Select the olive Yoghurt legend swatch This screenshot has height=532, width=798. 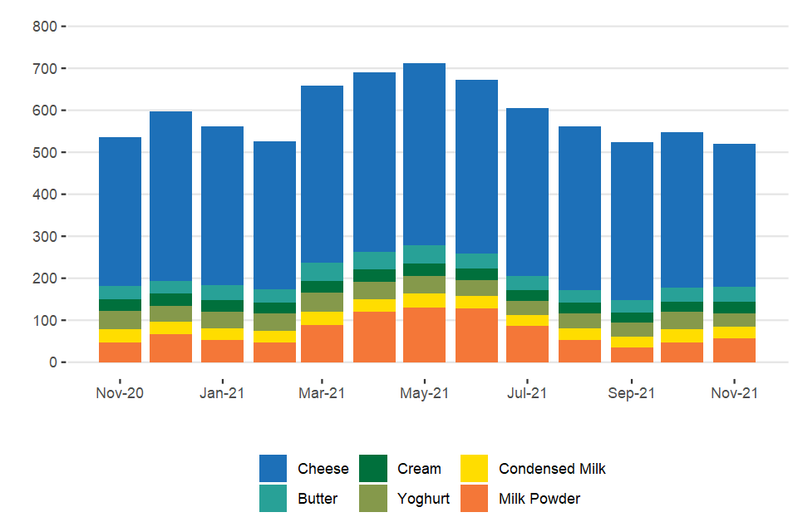pos(373,499)
